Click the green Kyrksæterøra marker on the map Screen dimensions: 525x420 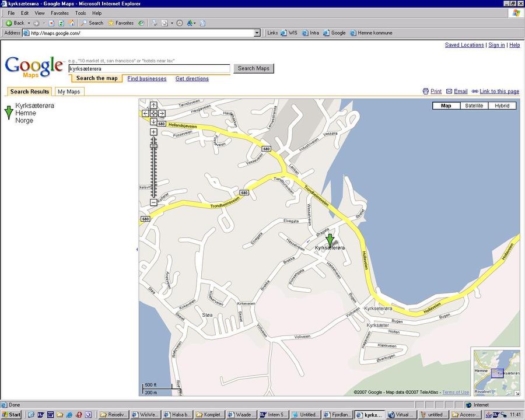tap(330, 240)
